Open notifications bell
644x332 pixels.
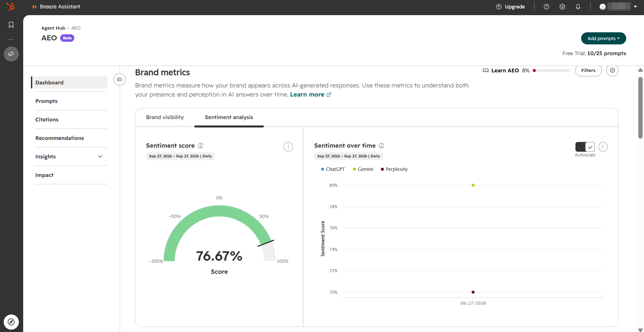(578, 7)
